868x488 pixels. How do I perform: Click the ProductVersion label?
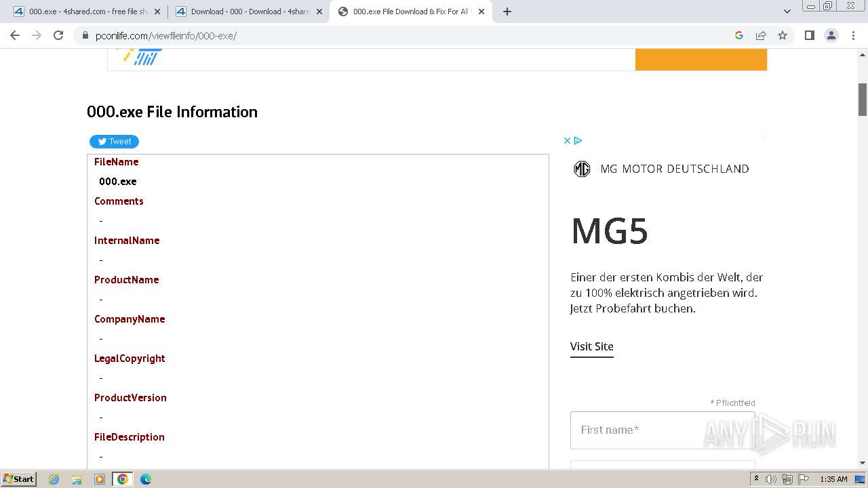(x=130, y=398)
